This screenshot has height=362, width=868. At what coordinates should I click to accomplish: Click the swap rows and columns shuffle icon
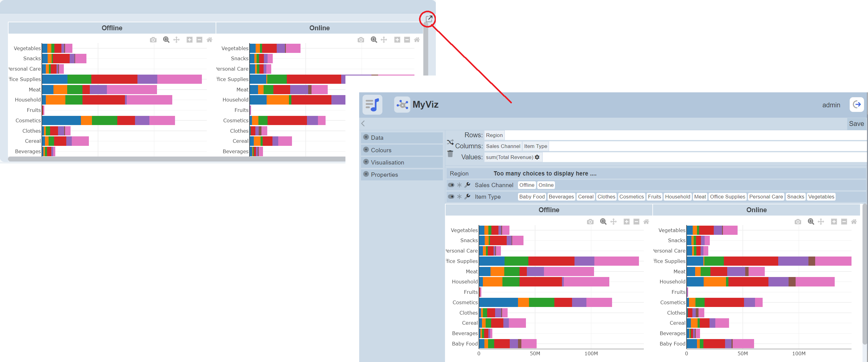[x=450, y=142]
